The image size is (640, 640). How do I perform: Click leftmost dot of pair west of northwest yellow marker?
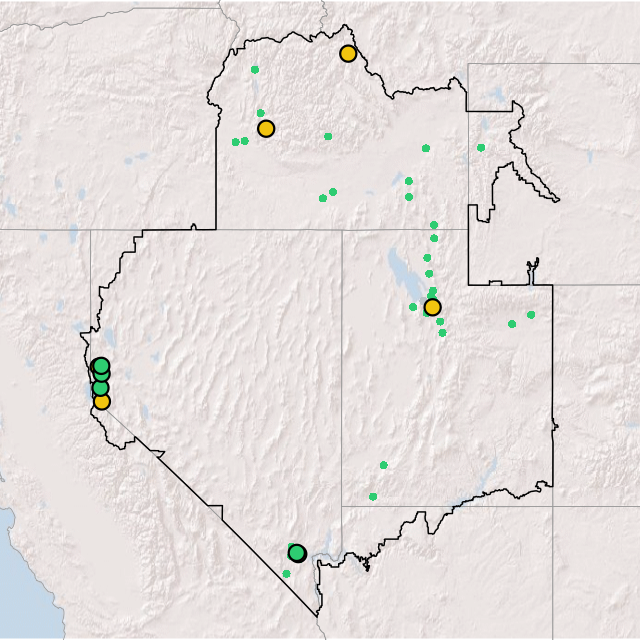(236, 142)
